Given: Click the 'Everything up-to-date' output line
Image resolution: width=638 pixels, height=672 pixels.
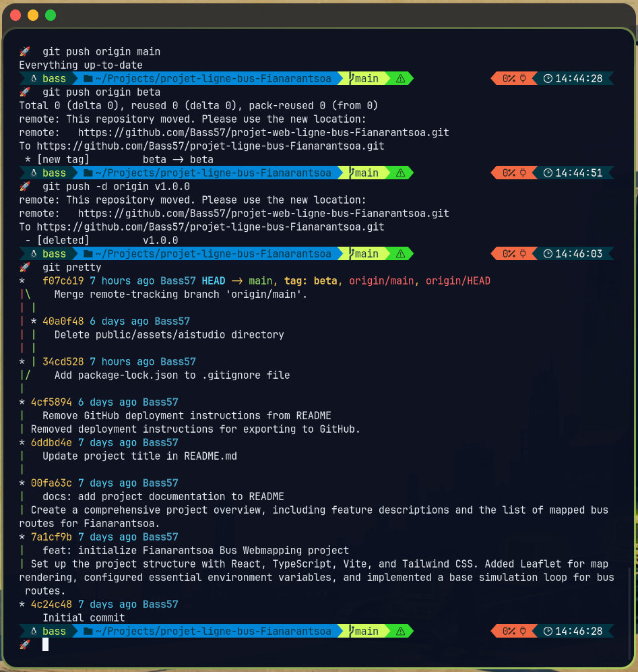Looking at the screenshot, I should coord(81,65).
